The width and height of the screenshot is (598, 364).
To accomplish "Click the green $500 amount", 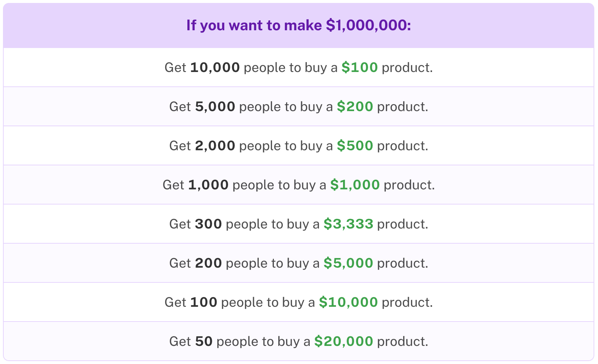I will tap(355, 146).
